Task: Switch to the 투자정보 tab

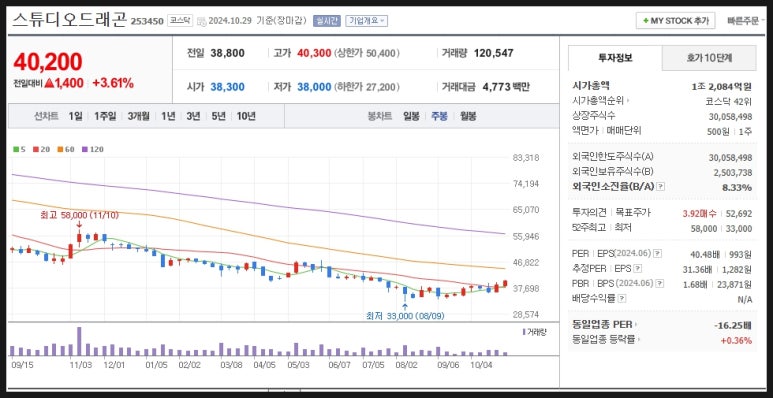Action: pyautogui.click(x=615, y=58)
